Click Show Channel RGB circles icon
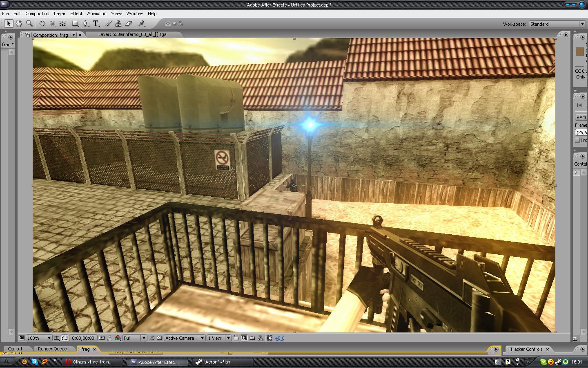The height and width of the screenshot is (368, 588). coord(118,338)
